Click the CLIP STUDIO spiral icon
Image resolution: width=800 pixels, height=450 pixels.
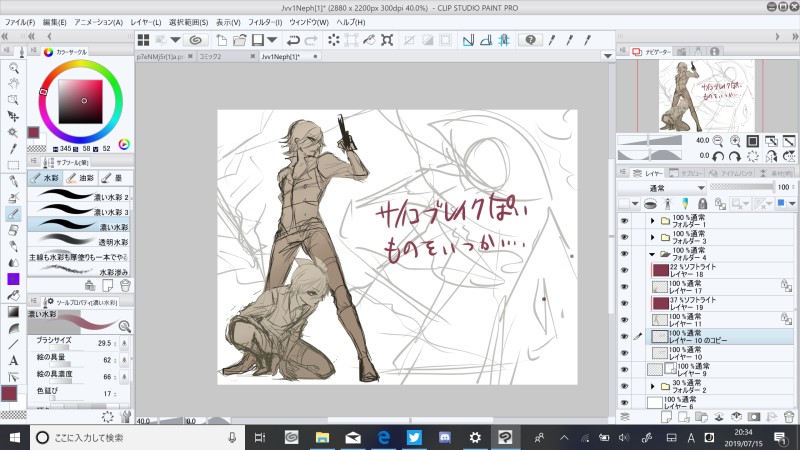[196, 40]
